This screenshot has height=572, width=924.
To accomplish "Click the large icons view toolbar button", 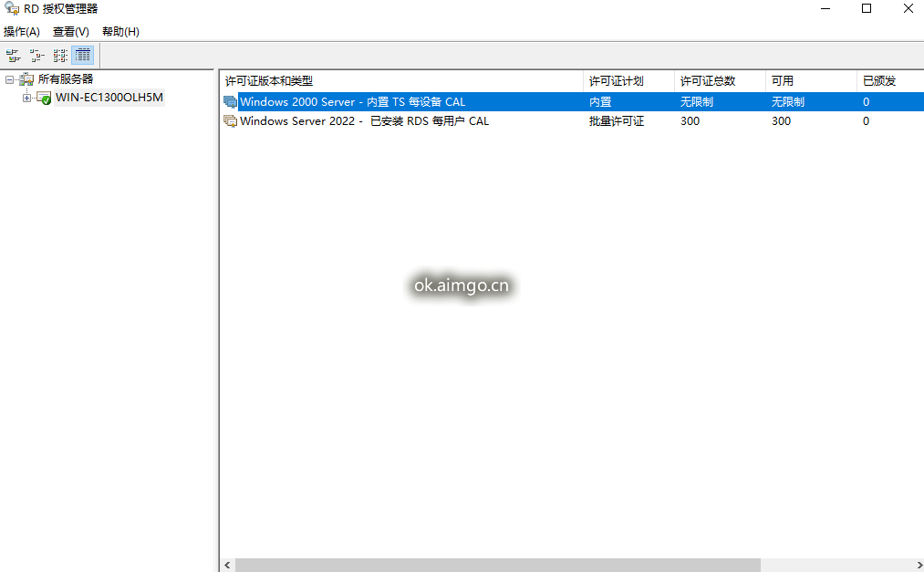I will tap(13, 56).
